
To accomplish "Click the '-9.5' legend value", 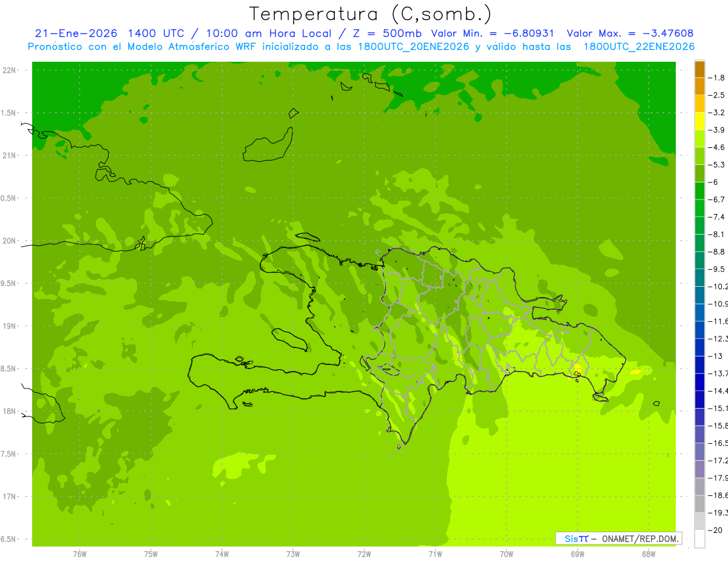I will coord(717,269).
